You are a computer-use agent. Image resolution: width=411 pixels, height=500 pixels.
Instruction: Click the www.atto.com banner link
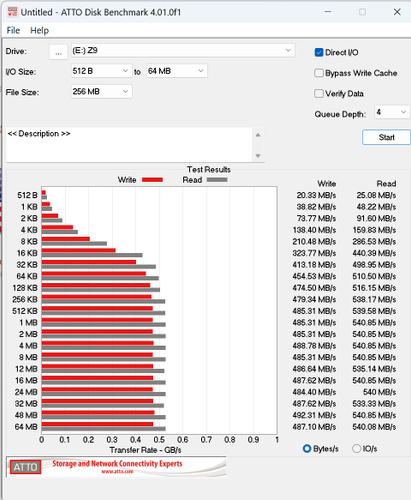coord(117,472)
